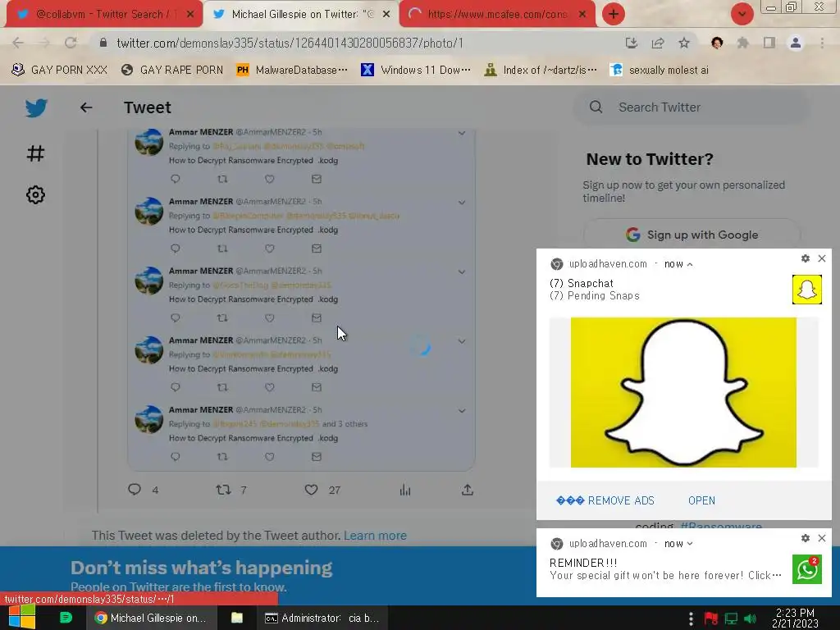Click the browser forward arrow
This screenshot has width=840, height=630.
coord(44,43)
